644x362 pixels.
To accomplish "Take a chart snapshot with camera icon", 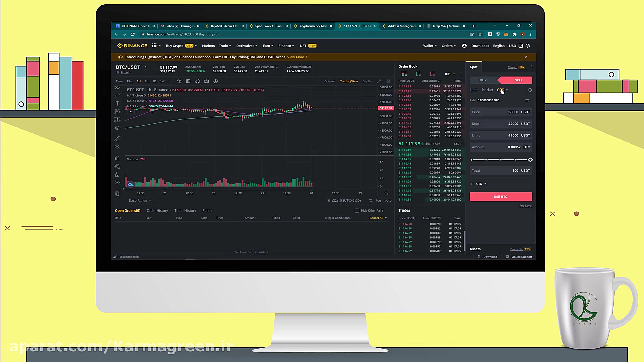I will tap(206, 81).
